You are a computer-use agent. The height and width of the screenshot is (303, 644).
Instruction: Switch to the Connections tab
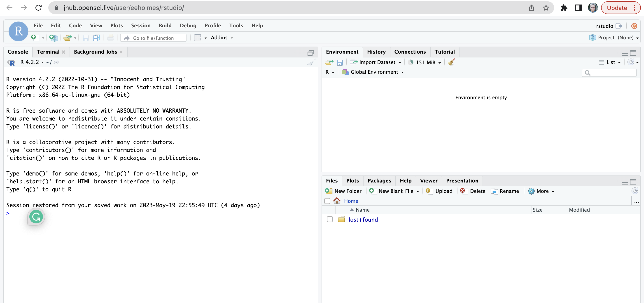[x=410, y=52]
